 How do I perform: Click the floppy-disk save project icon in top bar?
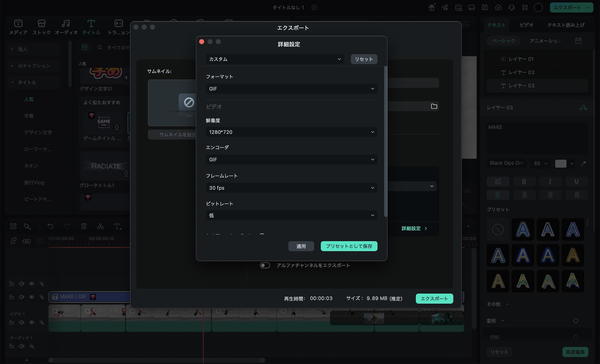tap(485, 7)
